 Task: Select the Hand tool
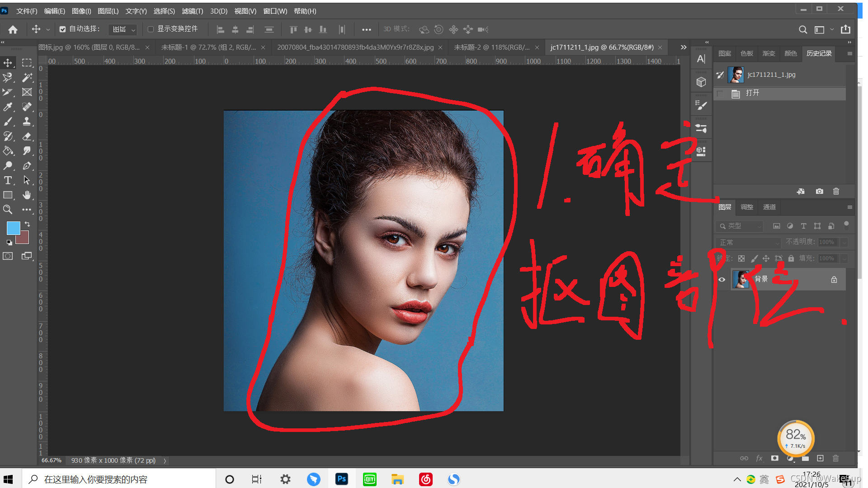[27, 195]
